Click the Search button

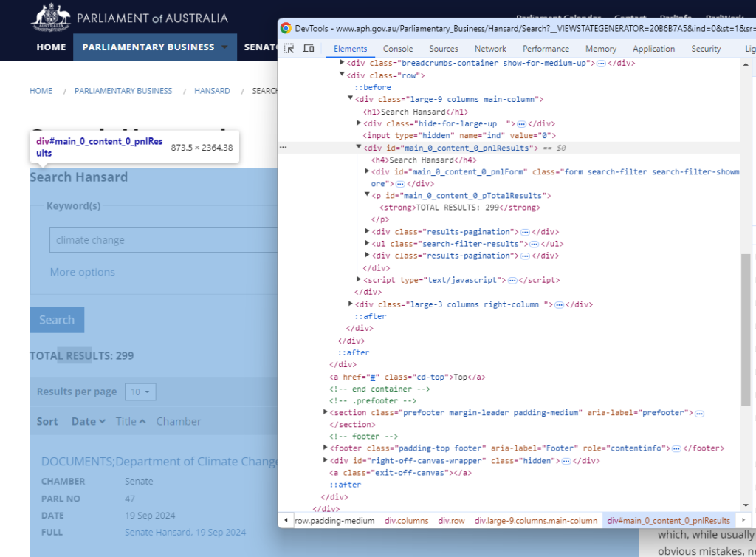(x=57, y=320)
